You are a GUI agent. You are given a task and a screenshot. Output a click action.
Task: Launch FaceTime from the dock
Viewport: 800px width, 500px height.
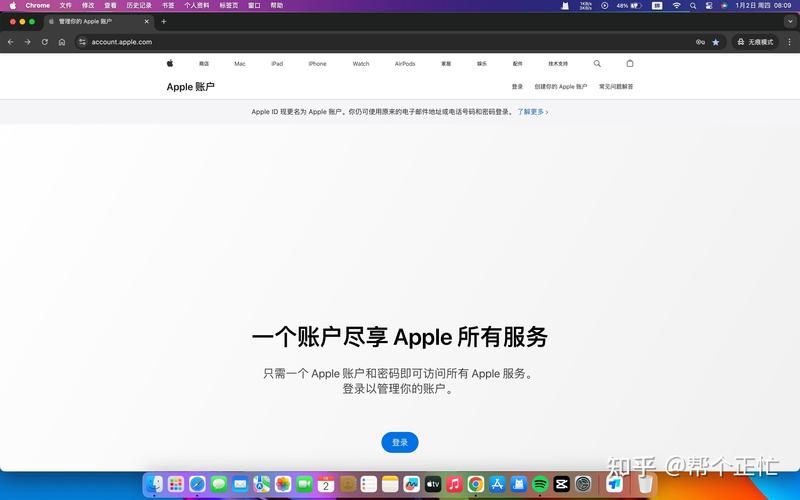coord(304,484)
